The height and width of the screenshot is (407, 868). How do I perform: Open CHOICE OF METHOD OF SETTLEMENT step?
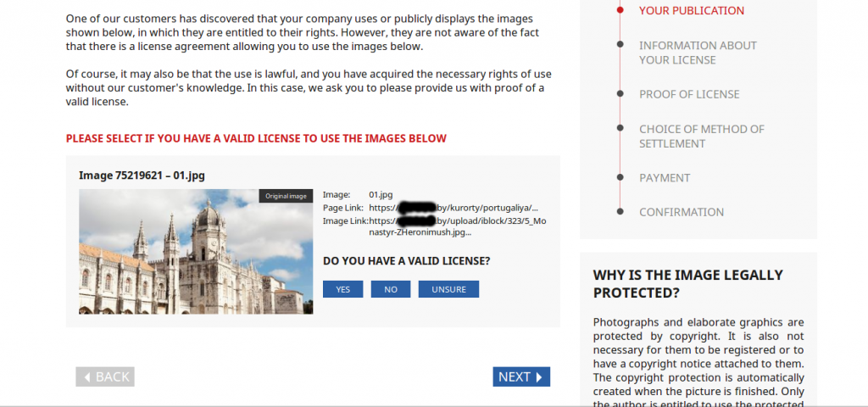tap(701, 137)
